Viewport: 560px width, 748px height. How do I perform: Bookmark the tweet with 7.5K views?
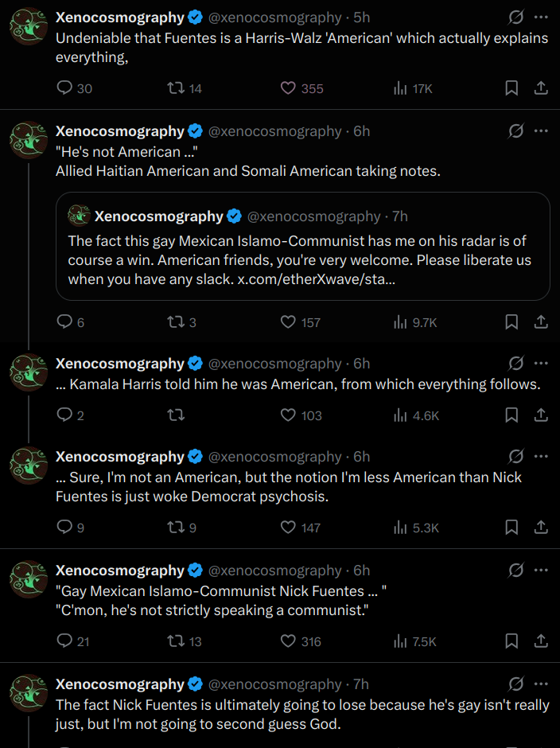[512, 641]
